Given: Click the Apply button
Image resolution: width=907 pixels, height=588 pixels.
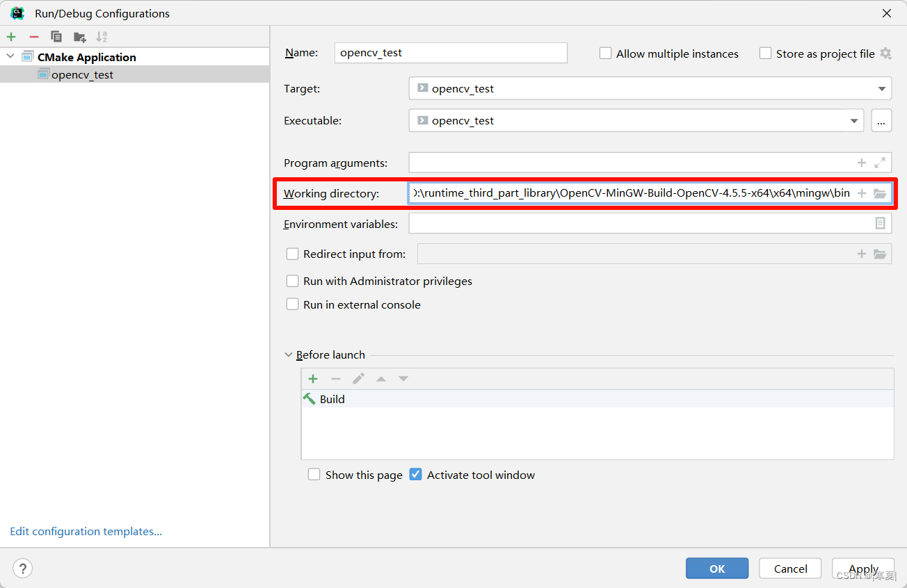Looking at the screenshot, I should point(863,568).
